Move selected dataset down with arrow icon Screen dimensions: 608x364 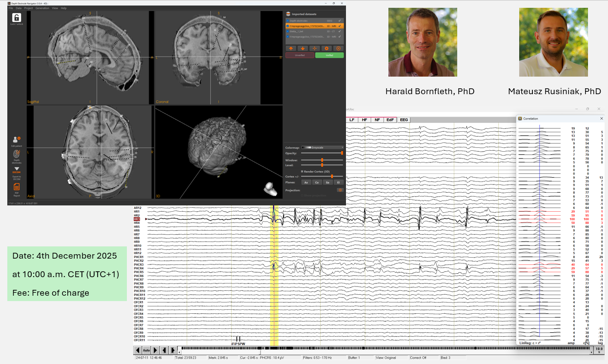click(303, 48)
